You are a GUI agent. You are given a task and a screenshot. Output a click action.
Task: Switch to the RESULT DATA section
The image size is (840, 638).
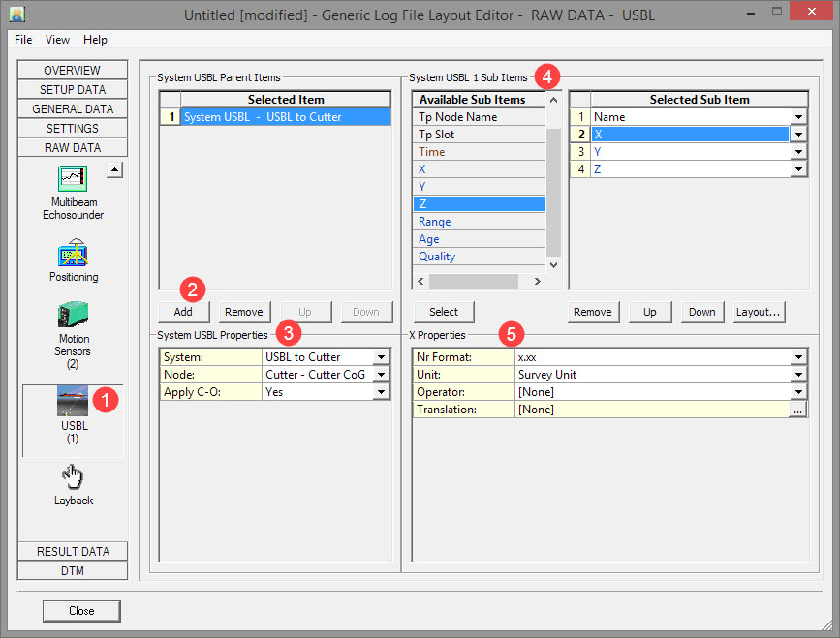73,551
